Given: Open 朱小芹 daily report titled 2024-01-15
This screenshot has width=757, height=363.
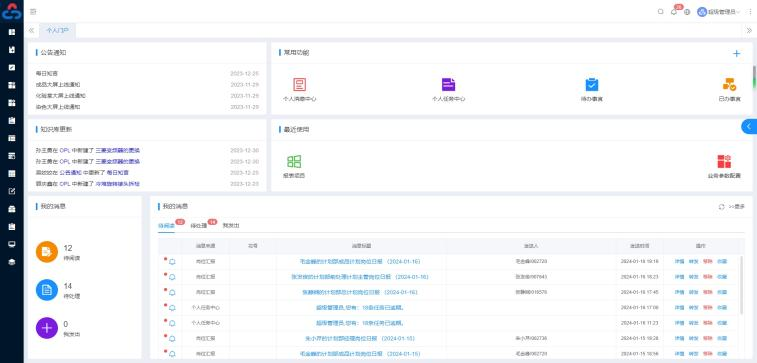Looking at the screenshot, I should (360, 338).
